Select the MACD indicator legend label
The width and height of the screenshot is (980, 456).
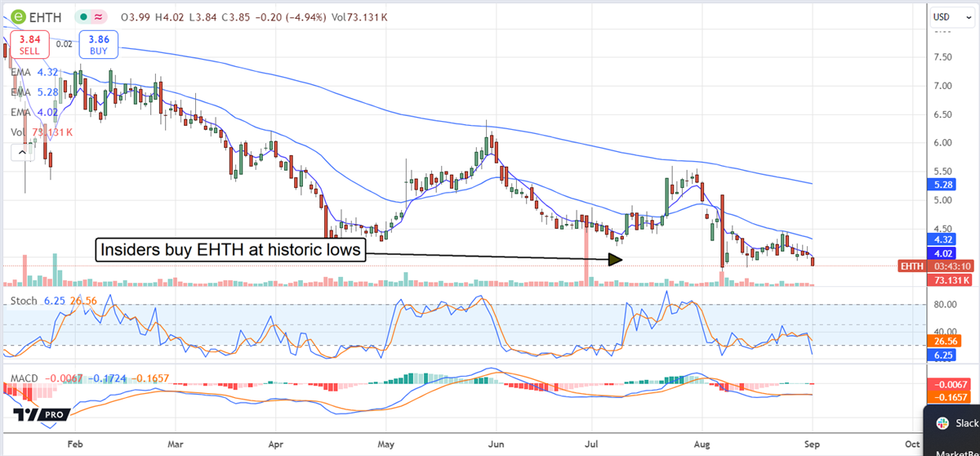tap(24, 380)
